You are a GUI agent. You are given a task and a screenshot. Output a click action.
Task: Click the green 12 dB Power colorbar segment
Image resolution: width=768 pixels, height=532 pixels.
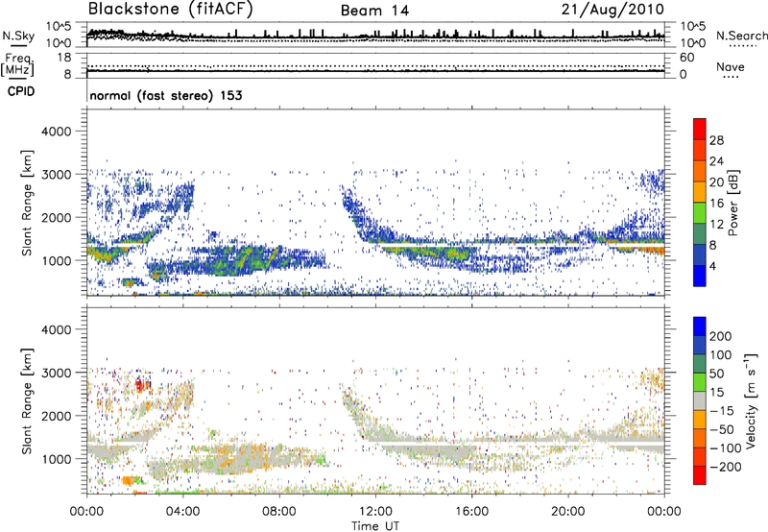tap(700, 212)
